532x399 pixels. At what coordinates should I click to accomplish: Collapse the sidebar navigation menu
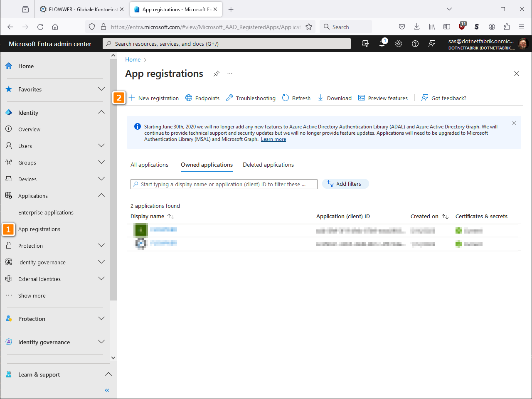107,390
